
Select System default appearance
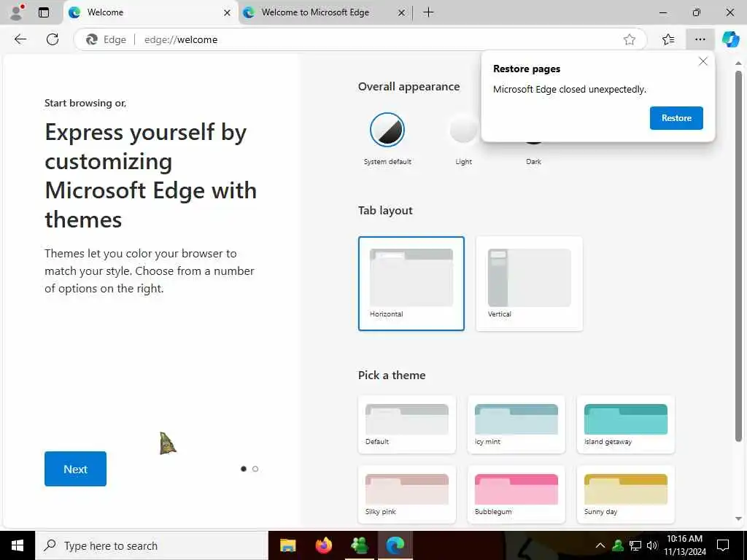(x=387, y=130)
